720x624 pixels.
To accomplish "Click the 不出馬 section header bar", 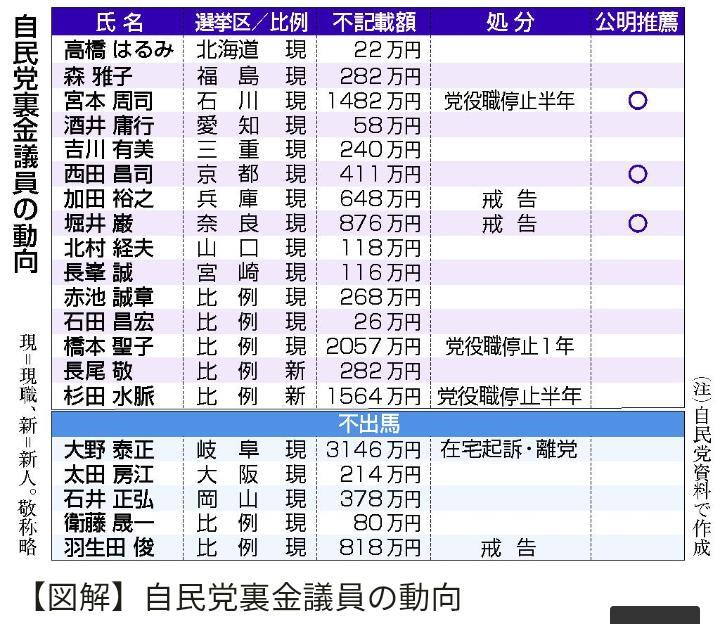I will coord(368,424).
